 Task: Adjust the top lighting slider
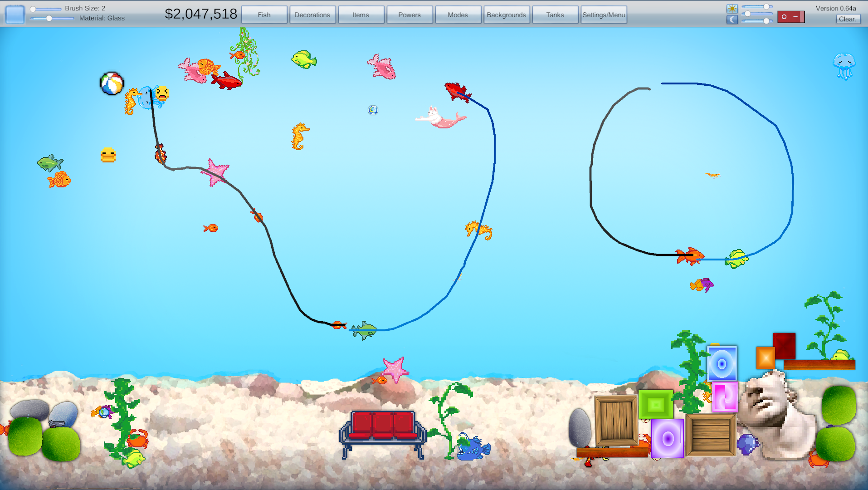pyautogui.click(x=757, y=7)
